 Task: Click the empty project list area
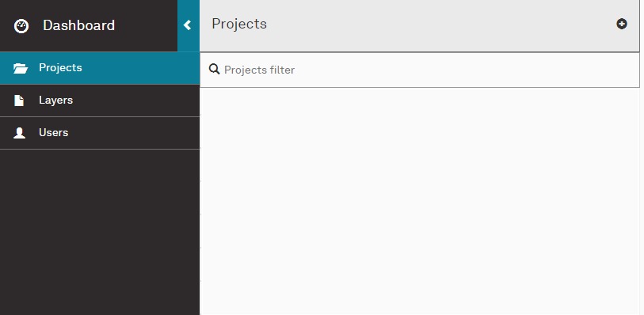pyautogui.click(x=420, y=201)
